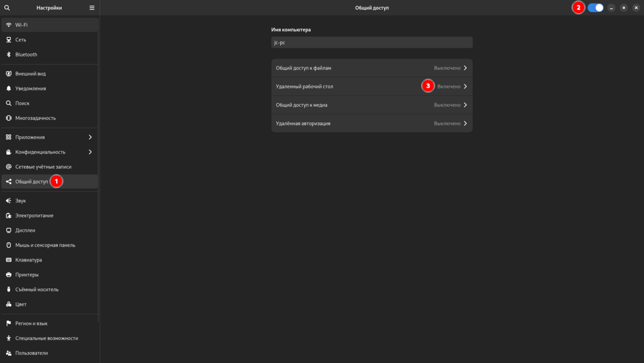Click the Съёмный носитель USB icon
This screenshot has height=363, width=644.
click(9, 289)
